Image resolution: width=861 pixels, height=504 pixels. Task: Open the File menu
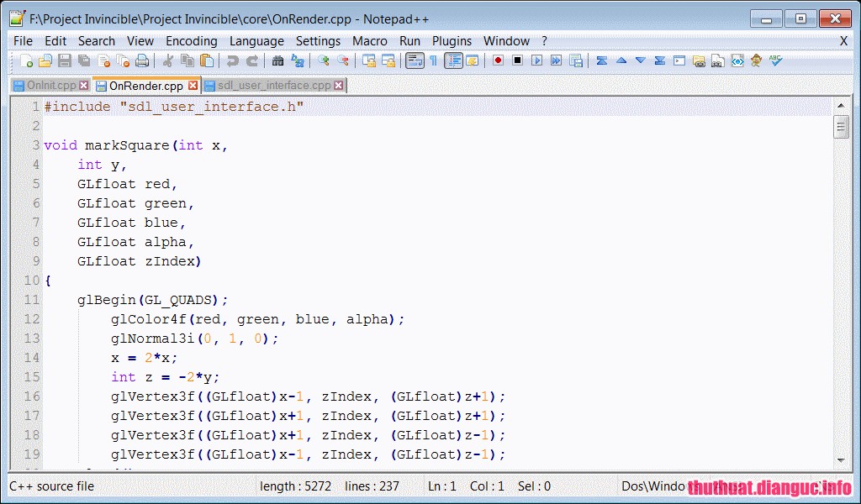coord(23,41)
